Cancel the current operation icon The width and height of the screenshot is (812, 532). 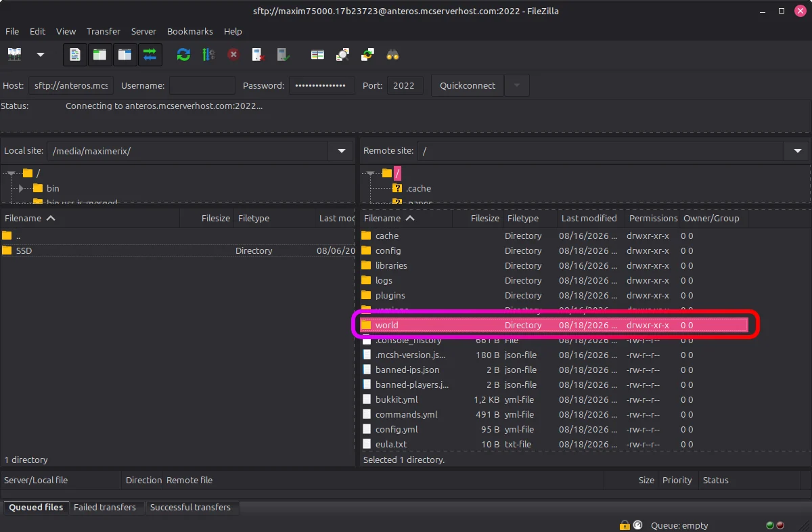[x=233, y=55]
